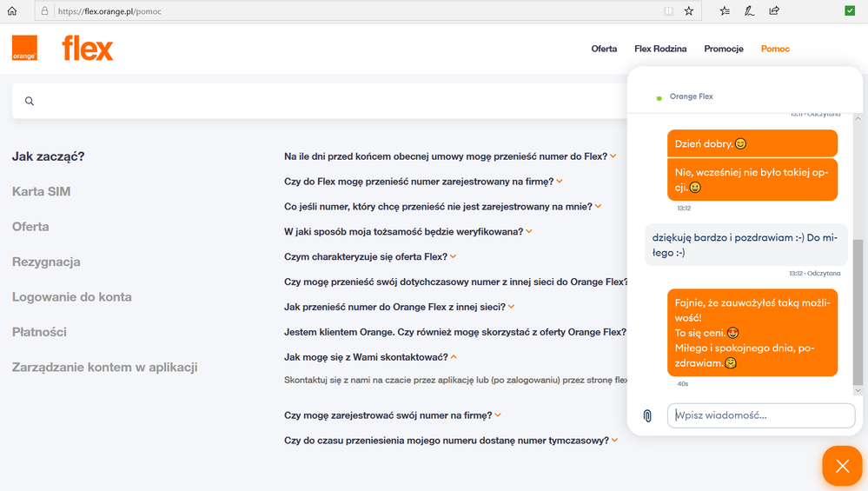Screen dimensions: 868x491
Task: Click the share page icon
Action: coord(774,11)
